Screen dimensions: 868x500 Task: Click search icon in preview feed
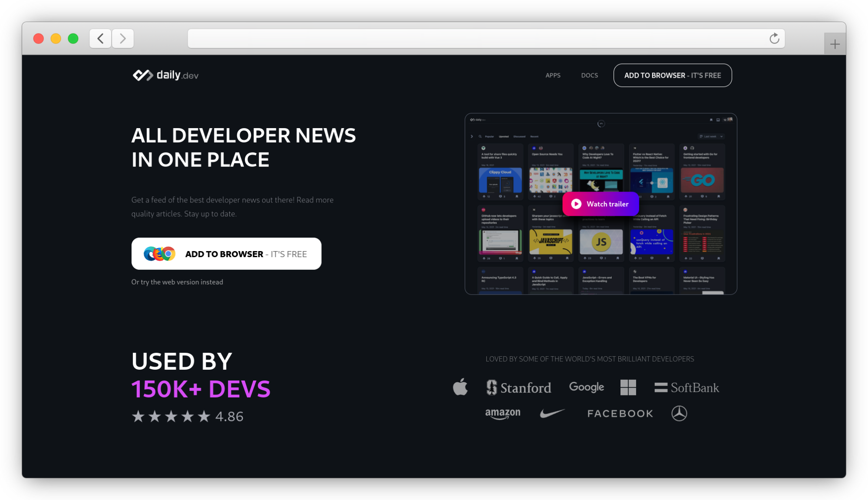click(480, 136)
